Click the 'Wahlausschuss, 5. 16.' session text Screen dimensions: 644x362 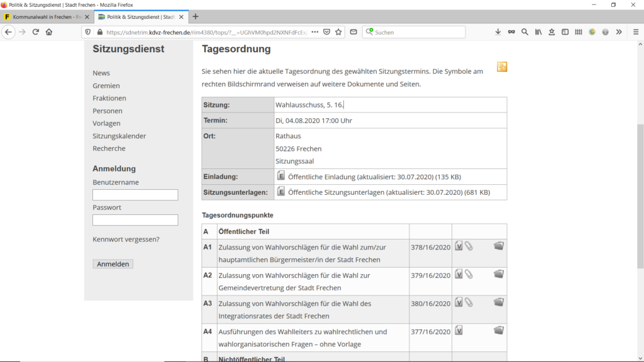pyautogui.click(x=309, y=105)
